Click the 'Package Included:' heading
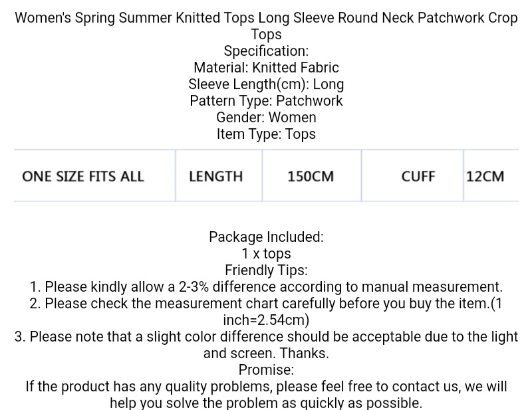The height and width of the screenshot is (410, 532). coord(266,237)
